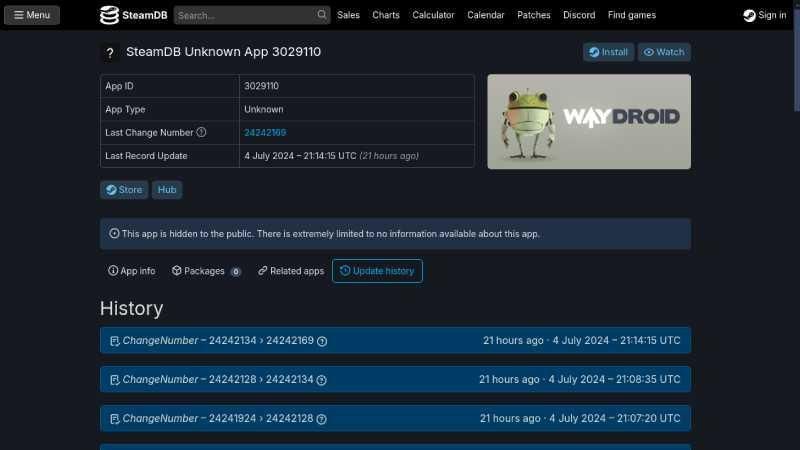Image resolution: width=800 pixels, height=450 pixels.
Task: Toggle the Watch button for this app
Action: 664,52
